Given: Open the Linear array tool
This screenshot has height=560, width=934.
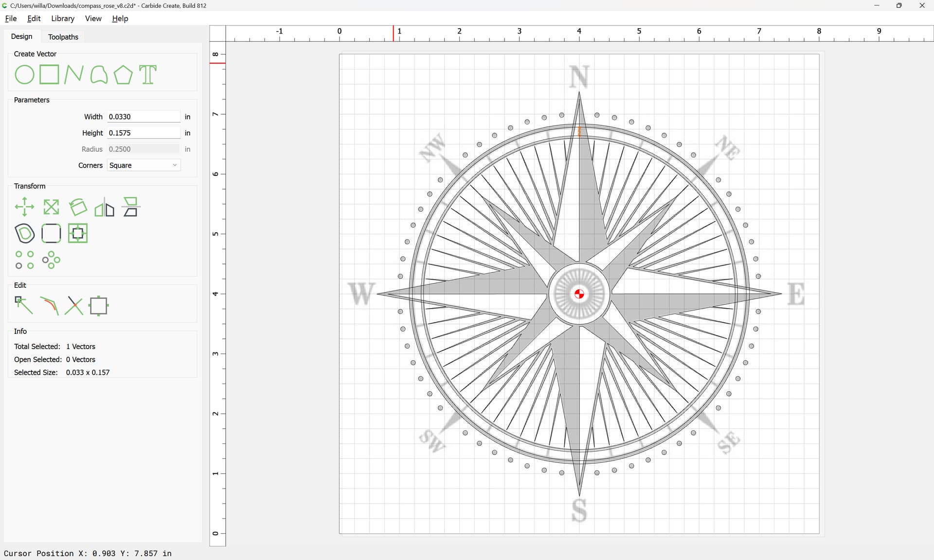Looking at the screenshot, I should tap(24, 260).
